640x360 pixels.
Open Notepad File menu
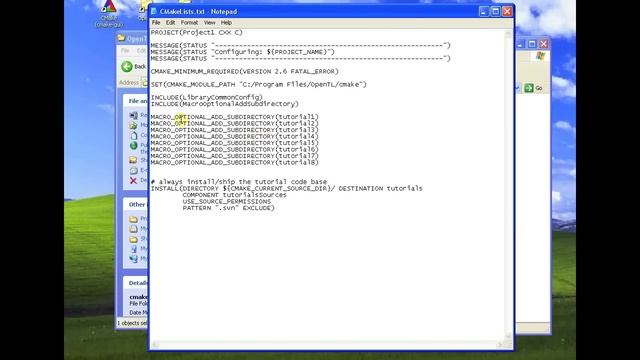pyautogui.click(x=156, y=23)
